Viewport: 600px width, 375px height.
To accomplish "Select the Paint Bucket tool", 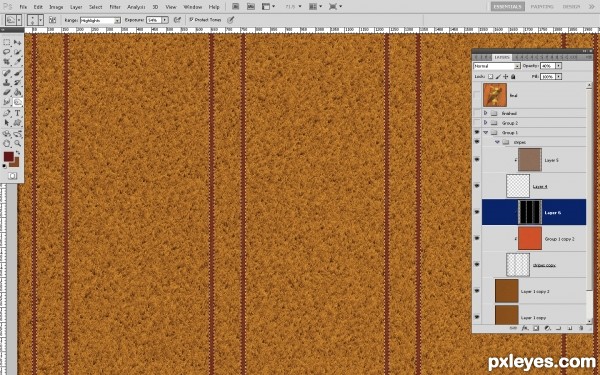I will click(x=18, y=92).
